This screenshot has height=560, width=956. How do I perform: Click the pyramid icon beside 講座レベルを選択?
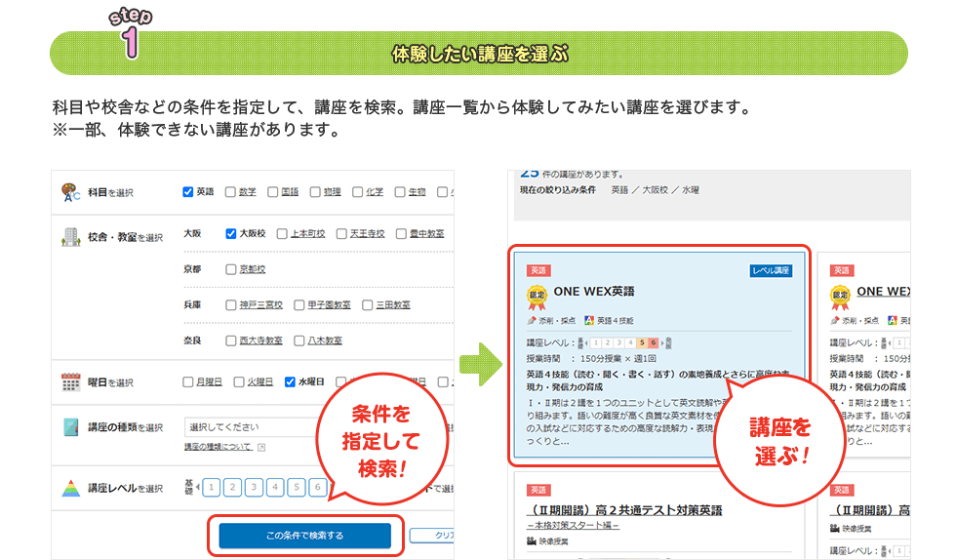coord(70,488)
